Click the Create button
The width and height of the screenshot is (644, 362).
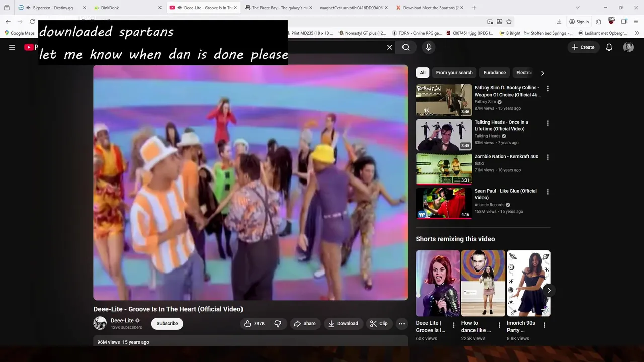[x=583, y=47]
